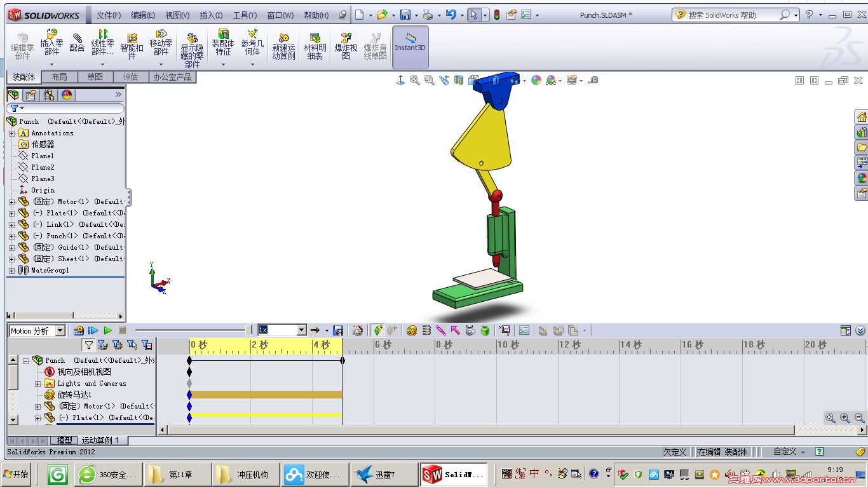Toggle the No Filter funnel in MotionManager
The image size is (868, 488).
click(89, 345)
